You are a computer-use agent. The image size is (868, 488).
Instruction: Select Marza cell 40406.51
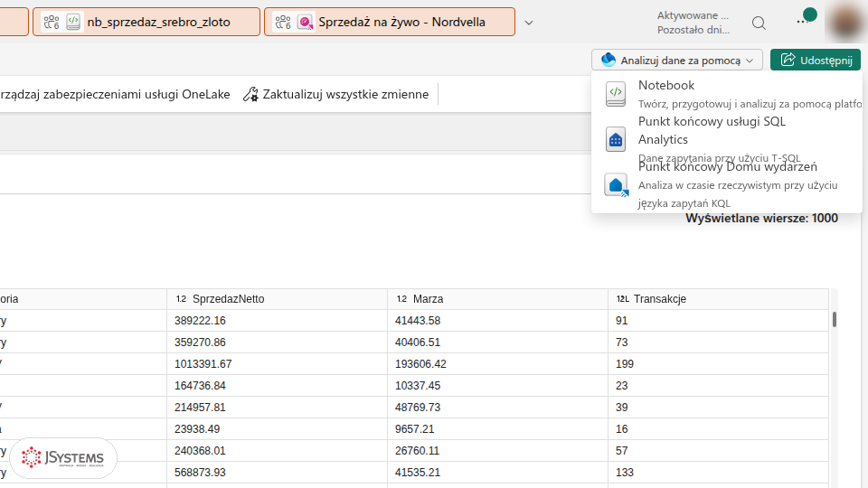[x=497, y=342]
